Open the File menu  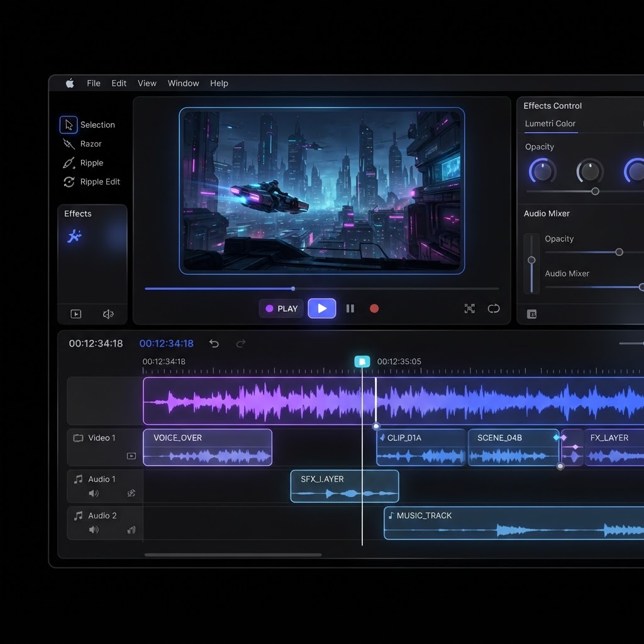point(94,84)
